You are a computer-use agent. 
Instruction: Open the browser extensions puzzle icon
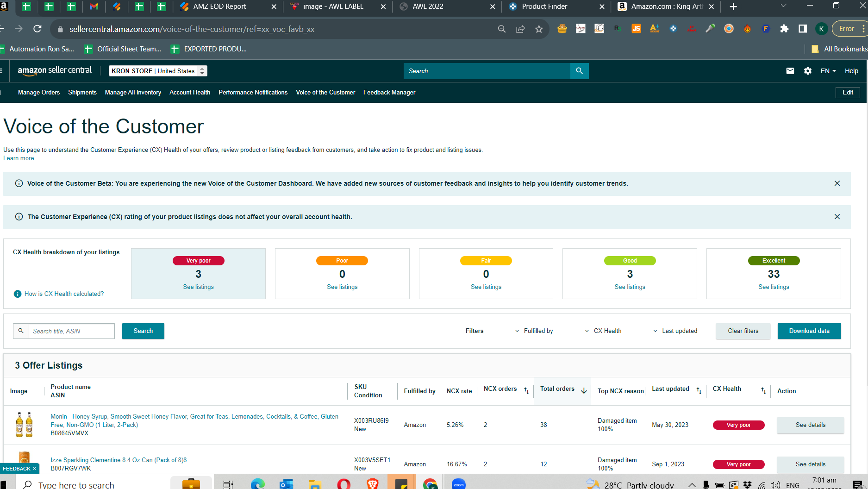[x=784, y=29]
